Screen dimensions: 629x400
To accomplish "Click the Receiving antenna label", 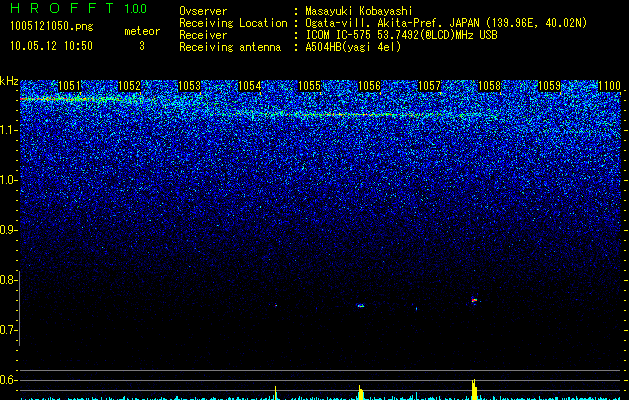I will 230,47.
